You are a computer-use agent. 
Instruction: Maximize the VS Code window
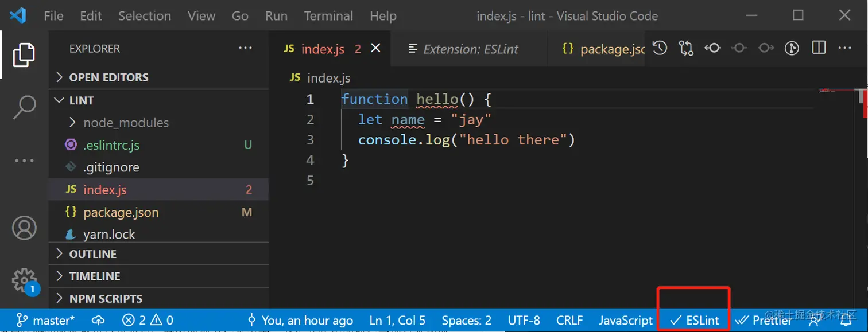[798, 15]
